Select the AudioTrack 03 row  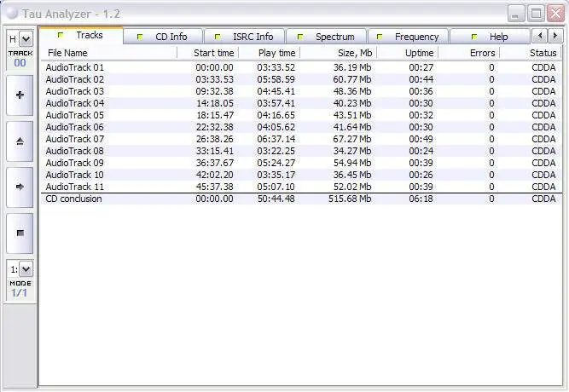coord(301,91)
